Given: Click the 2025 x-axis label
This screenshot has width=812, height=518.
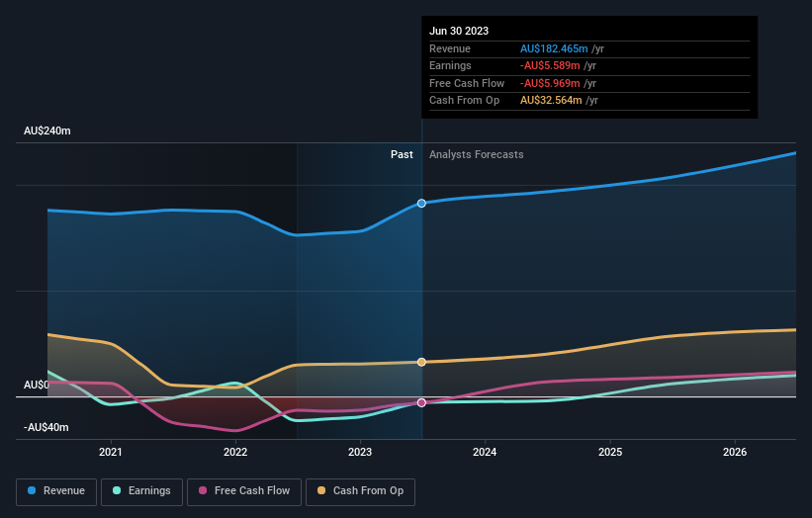Looking at the screenshot, I should [610, 452].
